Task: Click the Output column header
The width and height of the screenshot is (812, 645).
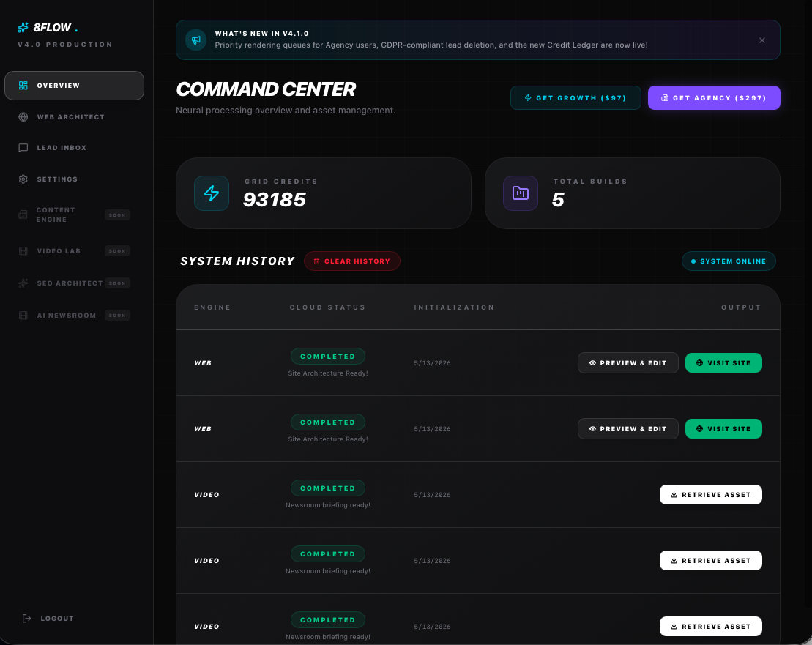Action: 741,307
